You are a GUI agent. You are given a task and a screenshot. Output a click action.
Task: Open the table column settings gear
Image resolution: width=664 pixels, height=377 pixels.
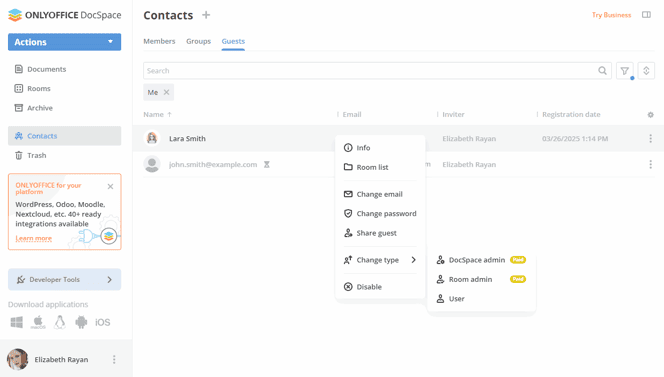coord(650,115)
